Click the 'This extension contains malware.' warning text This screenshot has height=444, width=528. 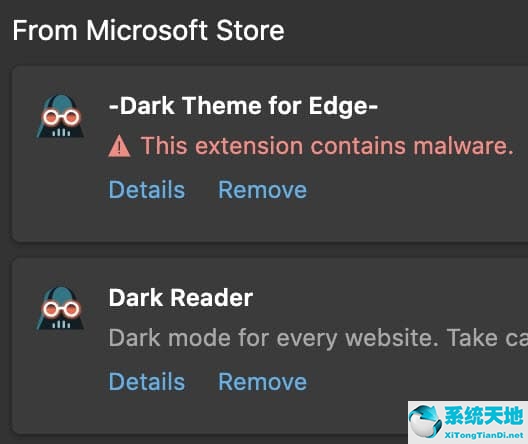coord(327,146)
